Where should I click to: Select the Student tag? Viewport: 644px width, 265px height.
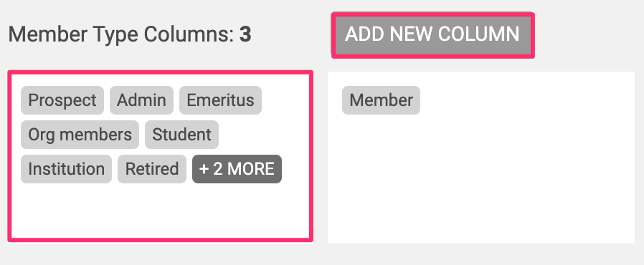point(181,135)
